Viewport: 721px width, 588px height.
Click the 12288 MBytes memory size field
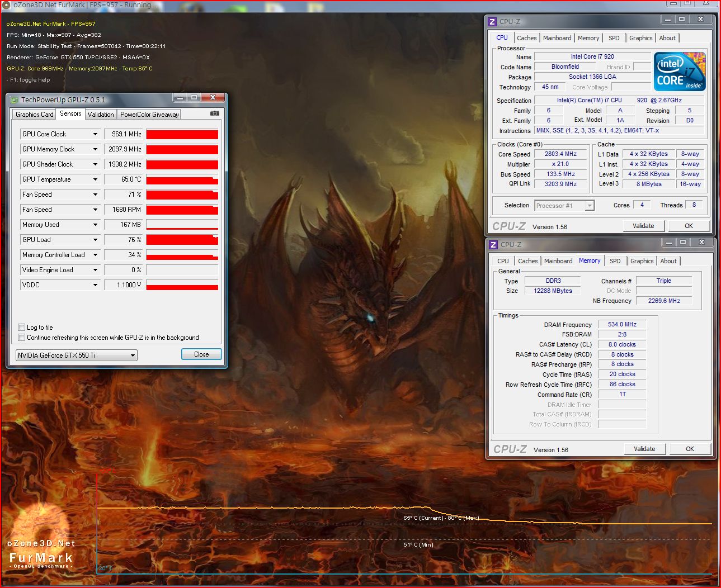[553, 291]
